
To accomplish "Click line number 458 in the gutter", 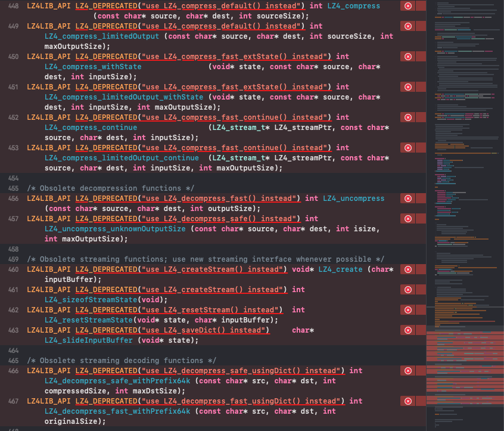I will 13,249.
